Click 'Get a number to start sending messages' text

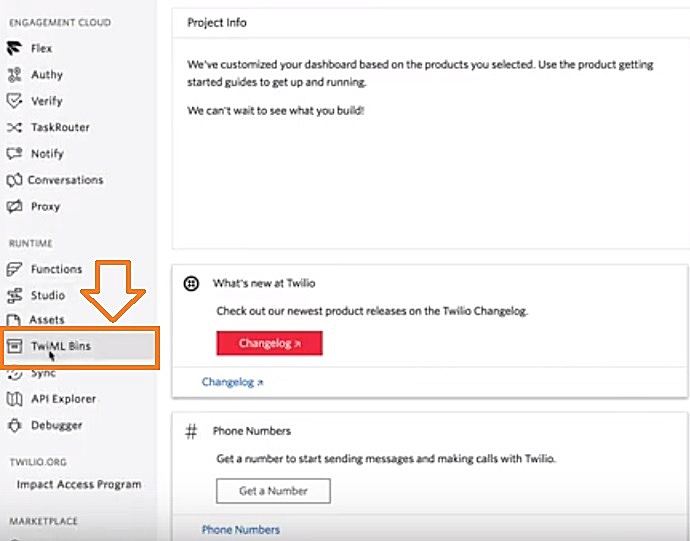pyautogui.click(x=386, y=459)
